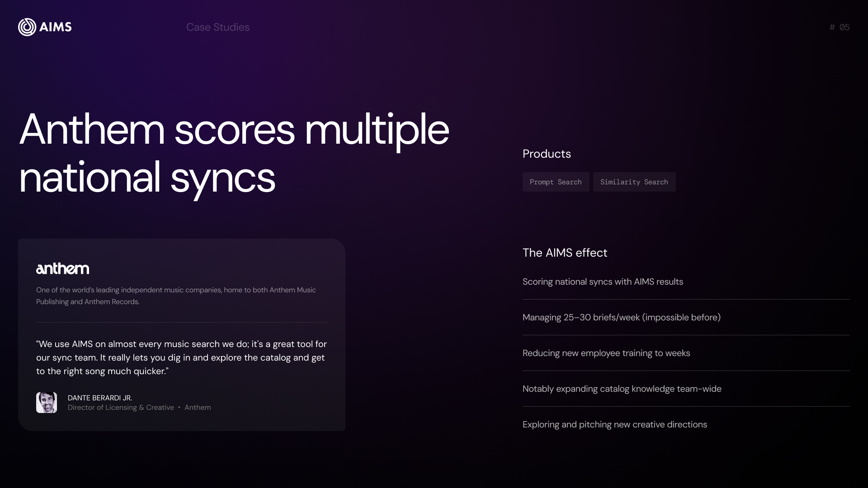The height and width of the screenshot is (488, 868).
Task: Select 'Scoring national syncs with AIMS results'
Action: pos(603,282)
